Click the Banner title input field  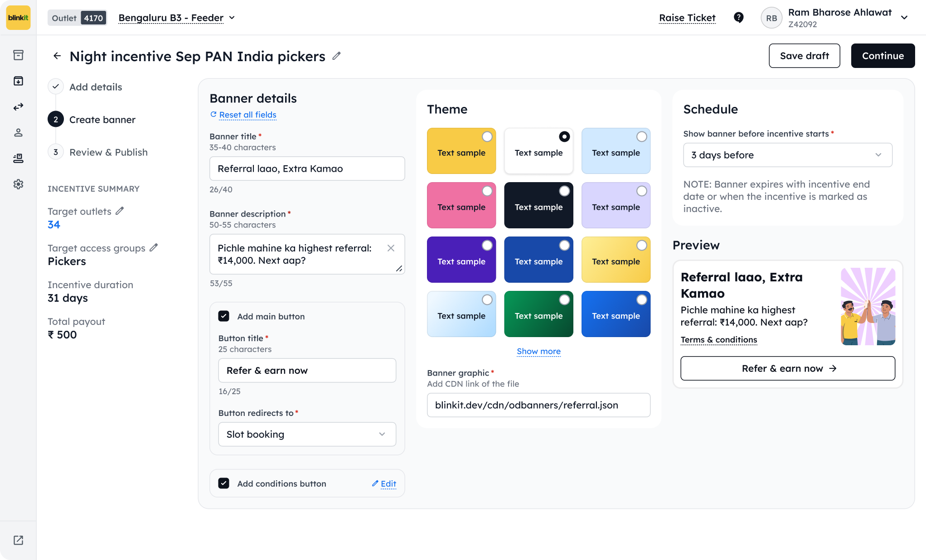[307, 169]
